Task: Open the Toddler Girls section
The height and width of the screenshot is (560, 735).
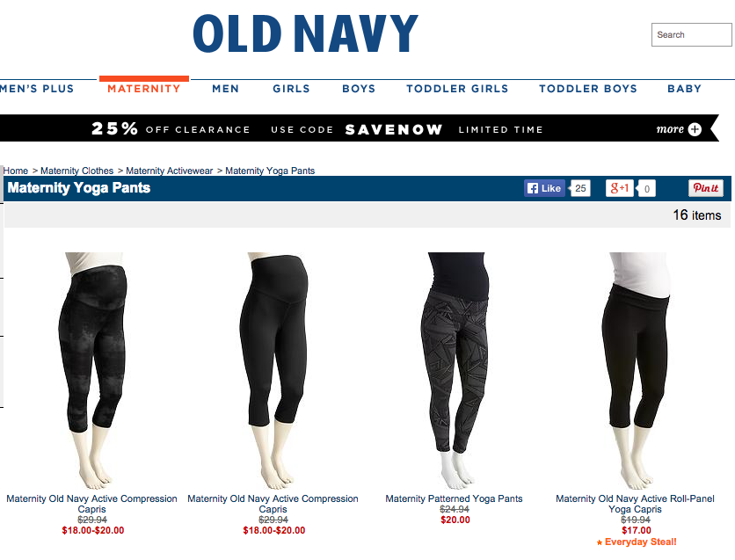Action: [457, 89]
